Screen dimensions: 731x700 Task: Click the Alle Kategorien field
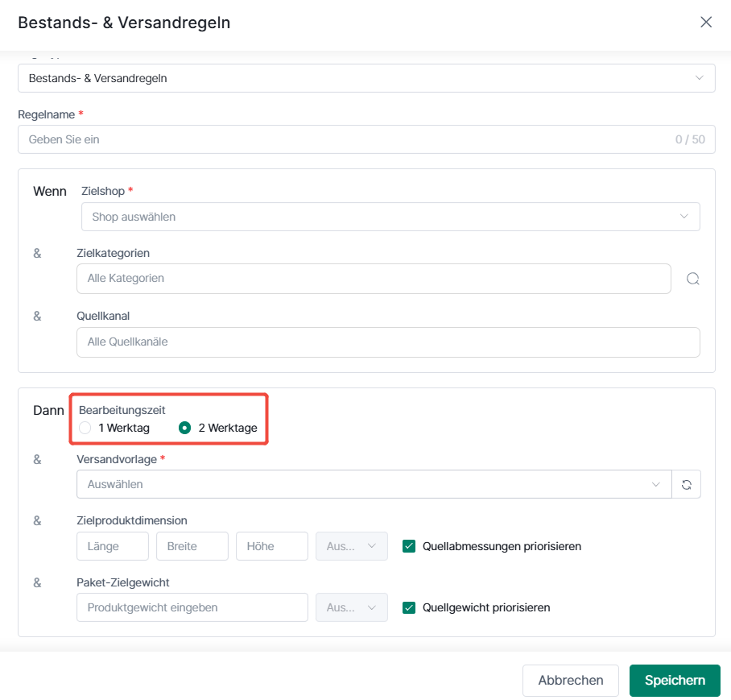[x=374, y=279]
